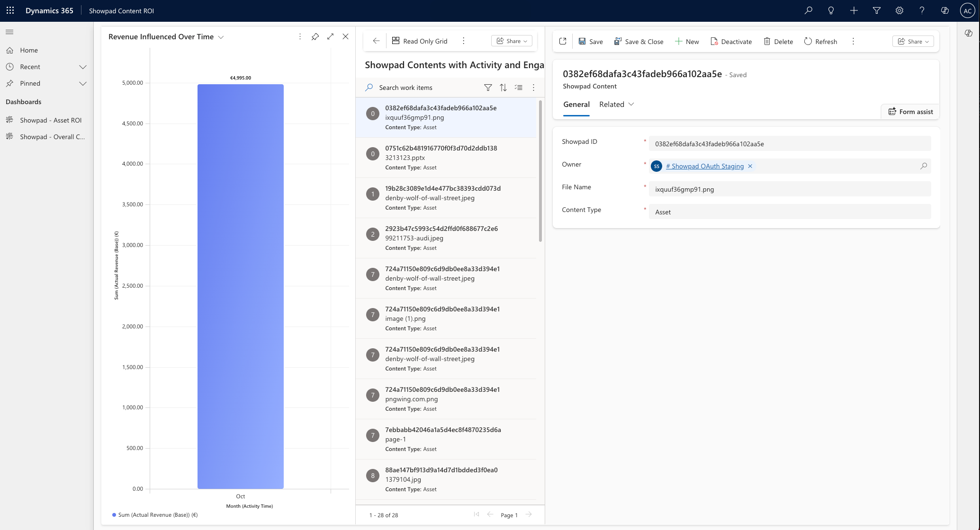The height and width of the screenshot is (530, 980).
Task: Expand chart to full view
Action: pos(330,37)
